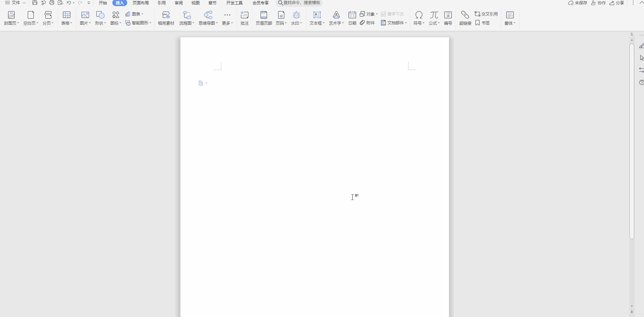Switch to the 页面布局 tab
This screenshot has height=317, width=644.
click(x=140, y=3)
